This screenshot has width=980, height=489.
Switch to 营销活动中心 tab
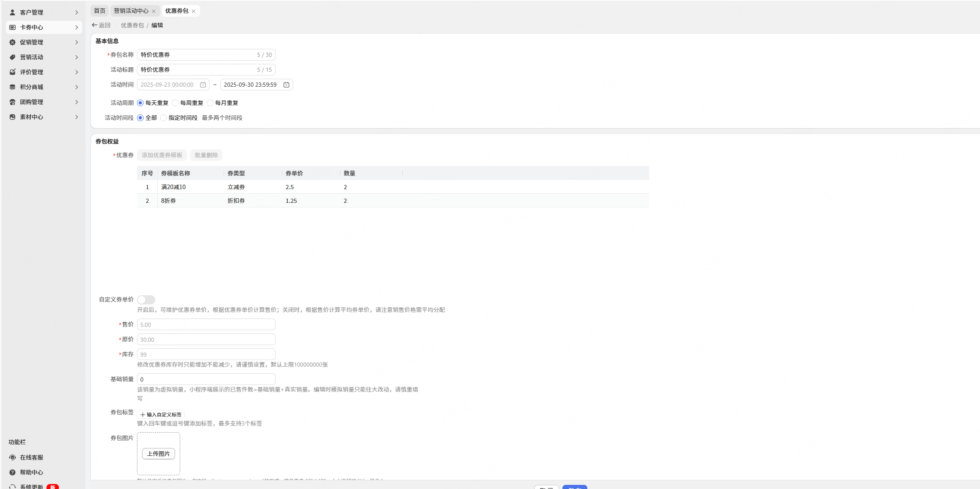131,11
